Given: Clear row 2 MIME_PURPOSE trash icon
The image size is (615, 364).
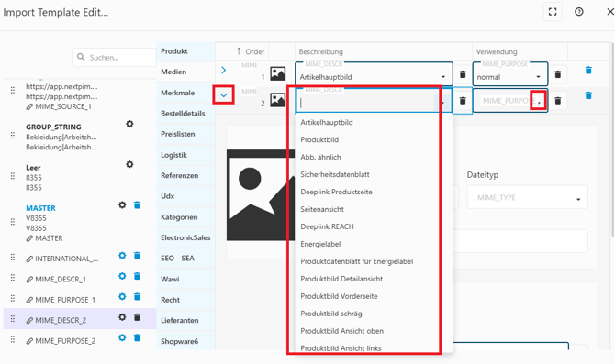Looking at the screenshot, I should 558,101.
